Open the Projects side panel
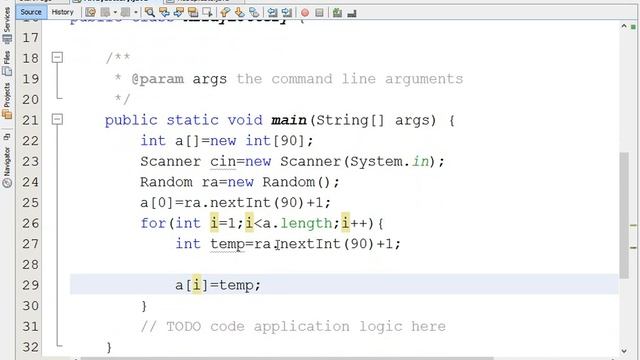 pyautogui.click(x=7, y=100)
